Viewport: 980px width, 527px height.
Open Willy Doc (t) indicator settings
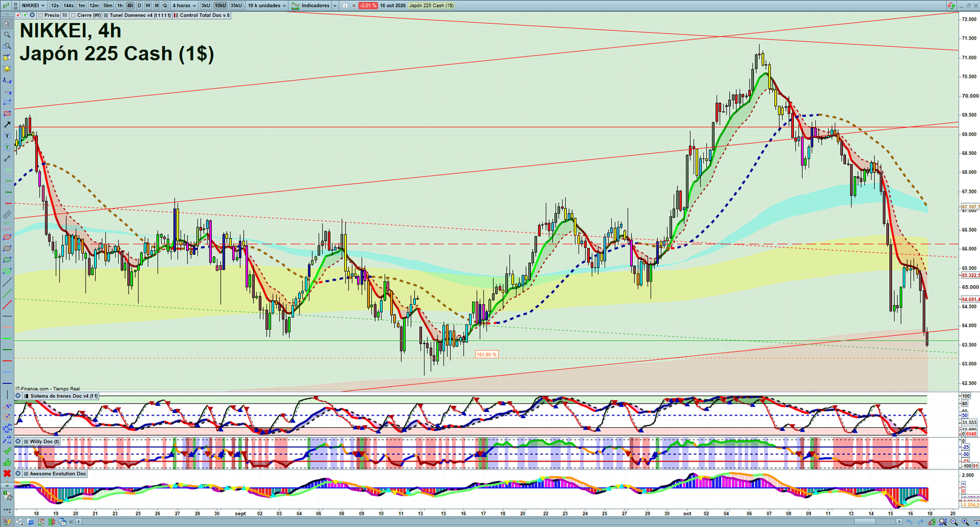tap(45, 441)
